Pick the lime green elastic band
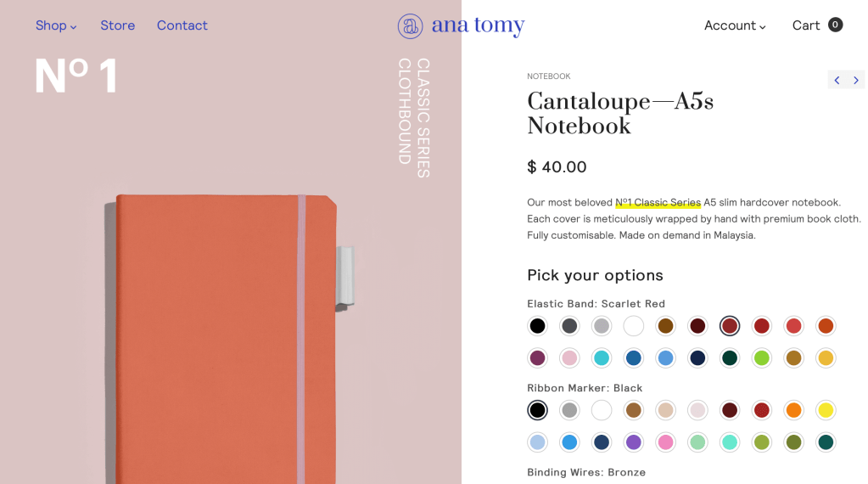868x484 pixels. [762, 358]
